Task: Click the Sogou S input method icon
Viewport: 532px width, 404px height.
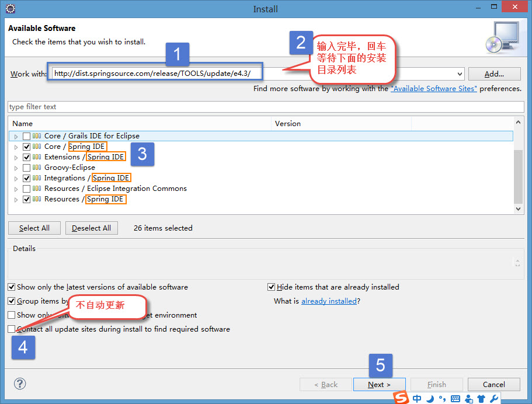Action: point(402,398)
